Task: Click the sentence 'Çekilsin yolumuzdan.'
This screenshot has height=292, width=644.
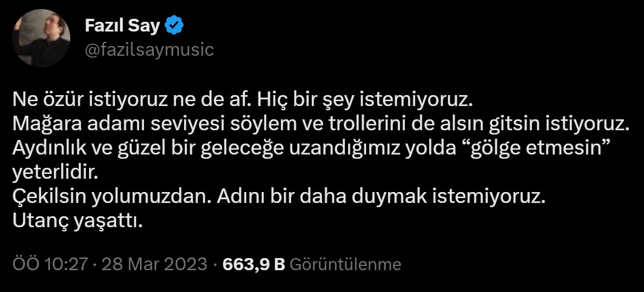Action: (112, 197)
